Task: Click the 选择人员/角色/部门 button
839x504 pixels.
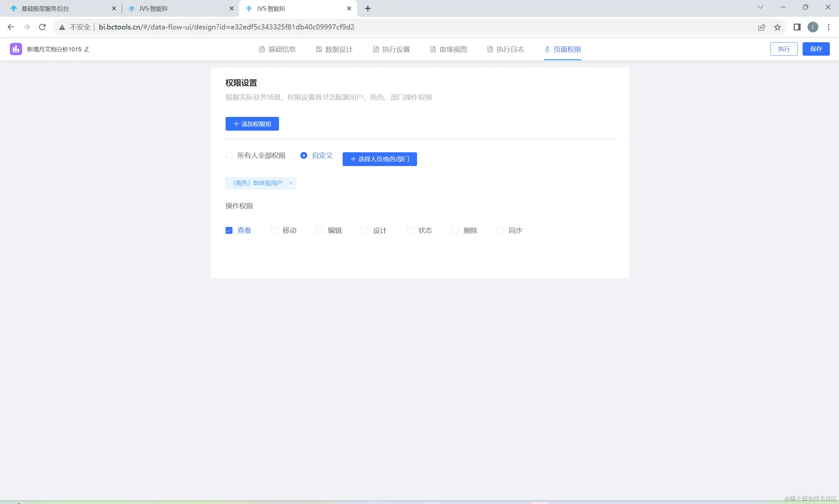Action: coord(379,159)
